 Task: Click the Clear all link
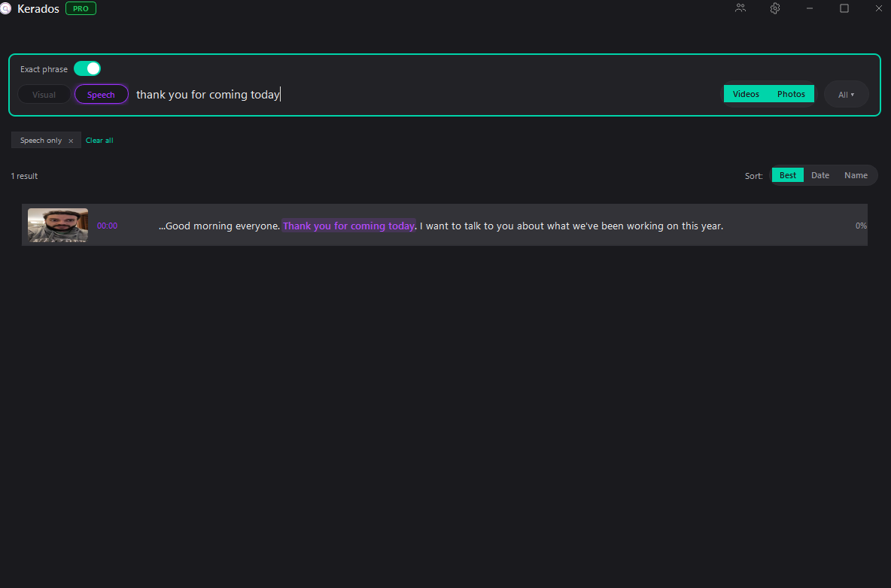(99, 140)
